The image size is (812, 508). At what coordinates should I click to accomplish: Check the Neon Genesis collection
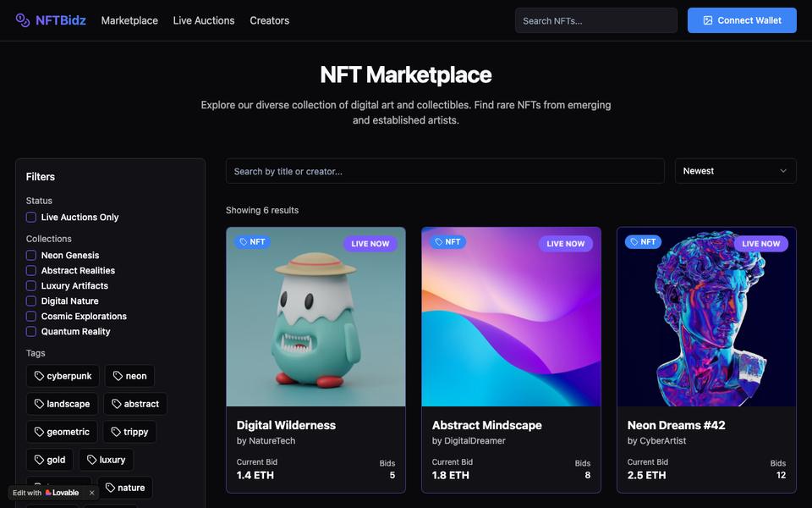(31, 255)
